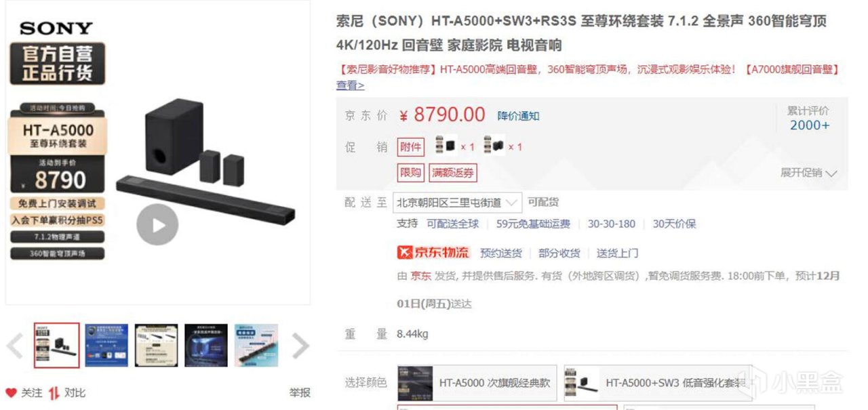Show previous thumbnails with left arrow
868x410 pixels.
pos(15,346)
